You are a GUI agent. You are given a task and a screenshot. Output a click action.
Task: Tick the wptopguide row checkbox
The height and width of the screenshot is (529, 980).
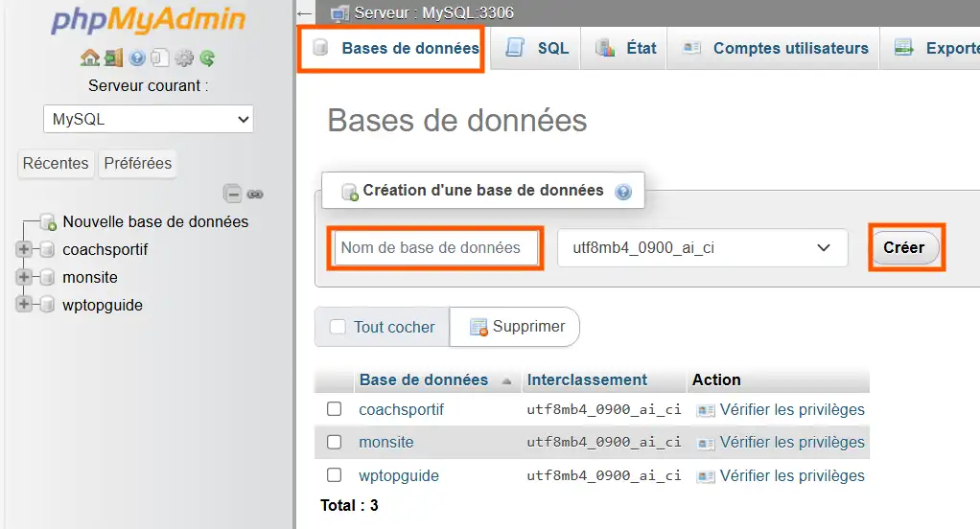coord(335,475)
